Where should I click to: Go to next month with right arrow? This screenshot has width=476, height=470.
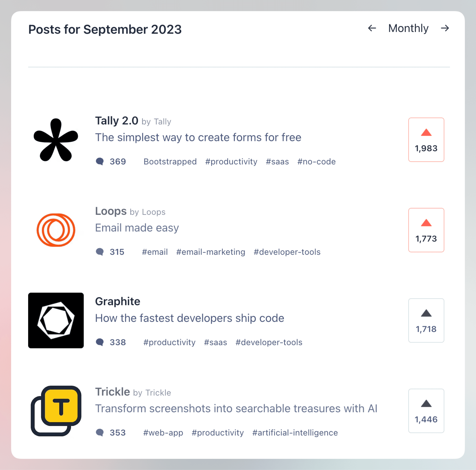(x=445, y=28)
